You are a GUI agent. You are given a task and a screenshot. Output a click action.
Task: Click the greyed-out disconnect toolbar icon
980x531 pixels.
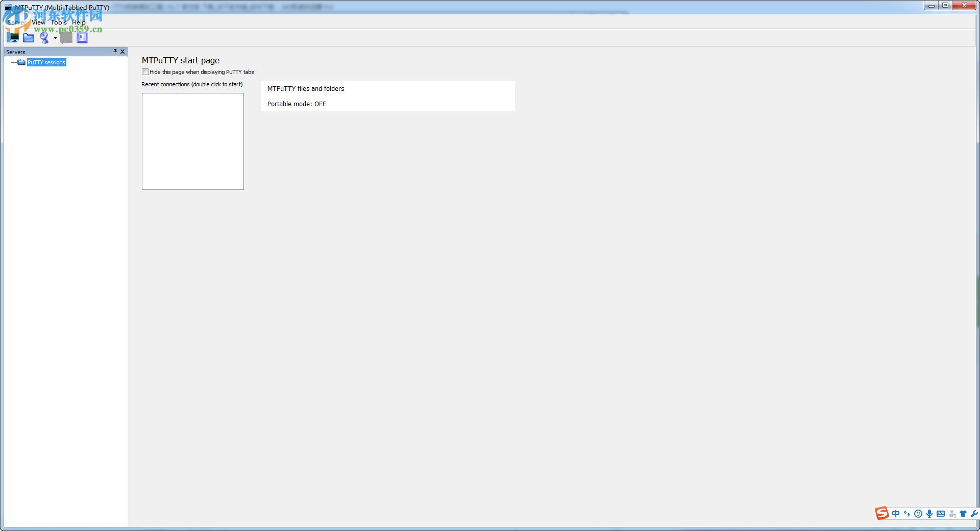66,38
